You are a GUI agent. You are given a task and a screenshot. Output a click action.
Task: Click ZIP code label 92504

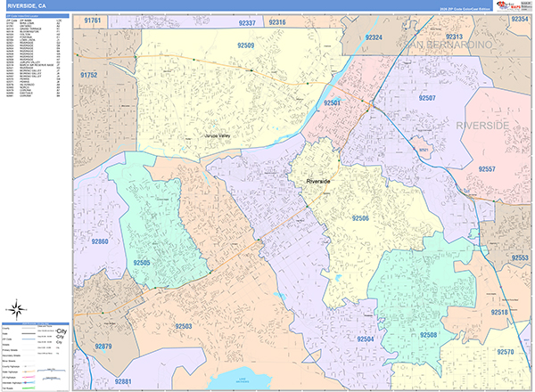(x=366, y=339)
